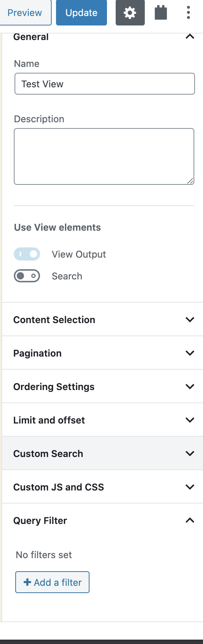Toggle the View Output switch

click(27, 254)
